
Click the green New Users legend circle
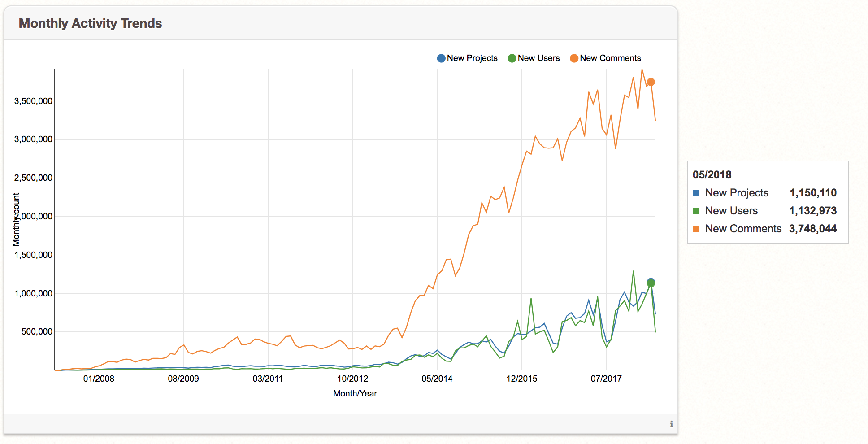click(512, 58)
